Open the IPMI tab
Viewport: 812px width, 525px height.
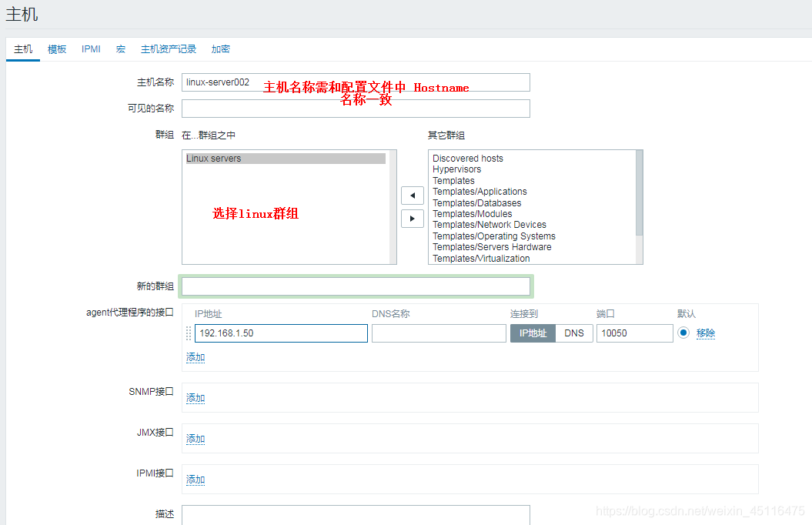coord(91,49)
